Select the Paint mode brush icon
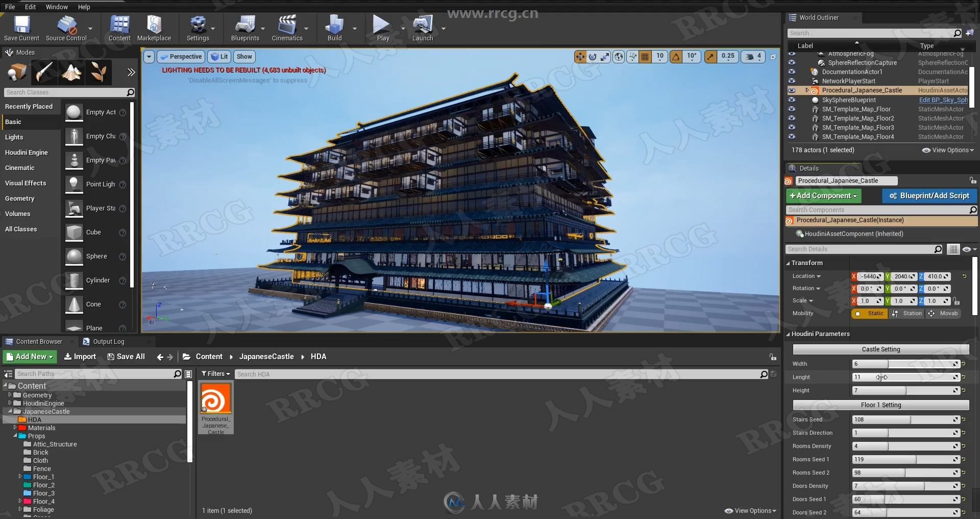This screenshot has width=980, height=519. pyautogui.click(x=44, y=72)
